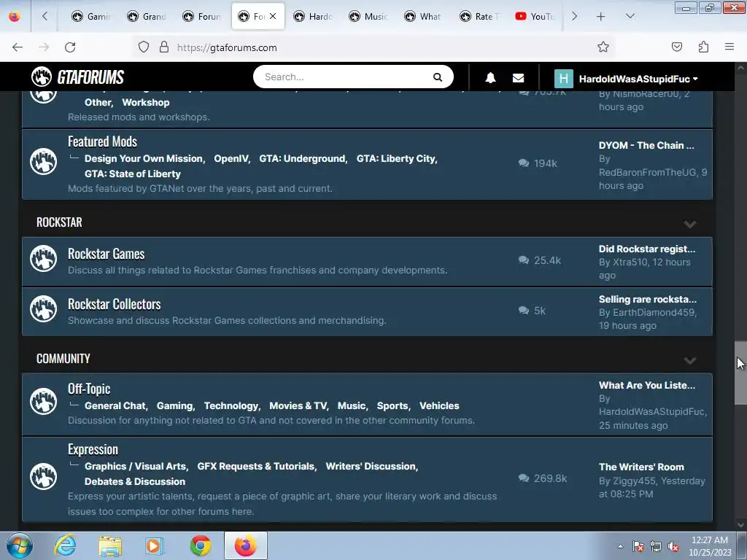Open the DYOM - The Chain latest post

646,146
